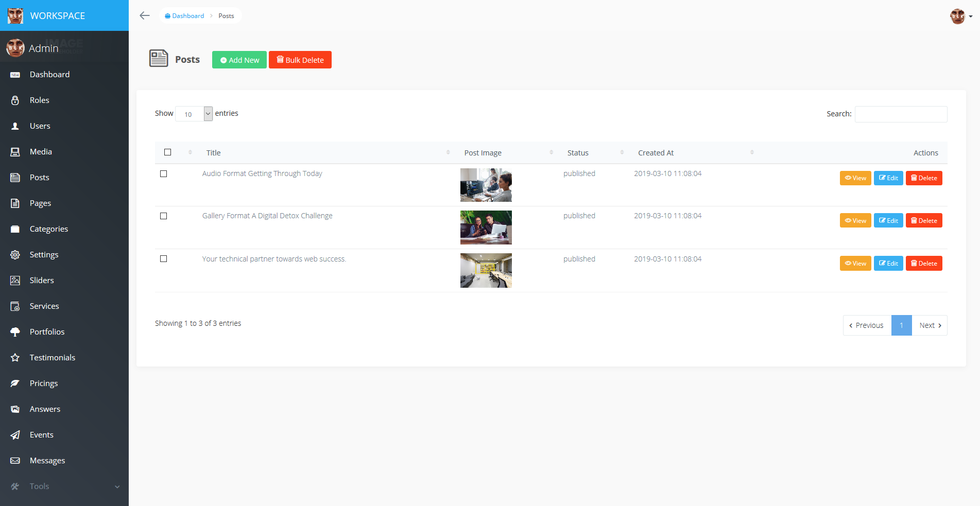
Task: Click the Media icon in the sidebar
Action: tap(15, 151)
